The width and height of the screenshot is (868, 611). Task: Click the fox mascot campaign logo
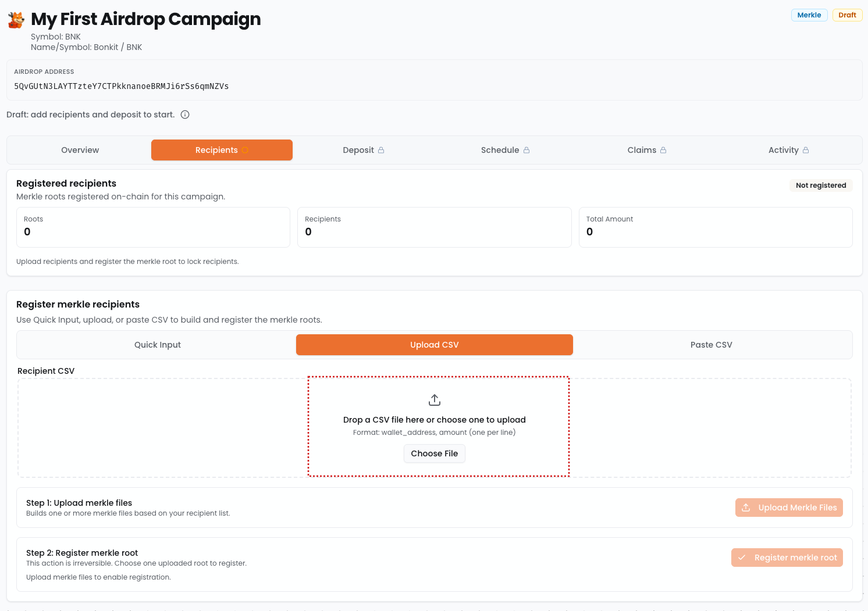click(16, 20)
